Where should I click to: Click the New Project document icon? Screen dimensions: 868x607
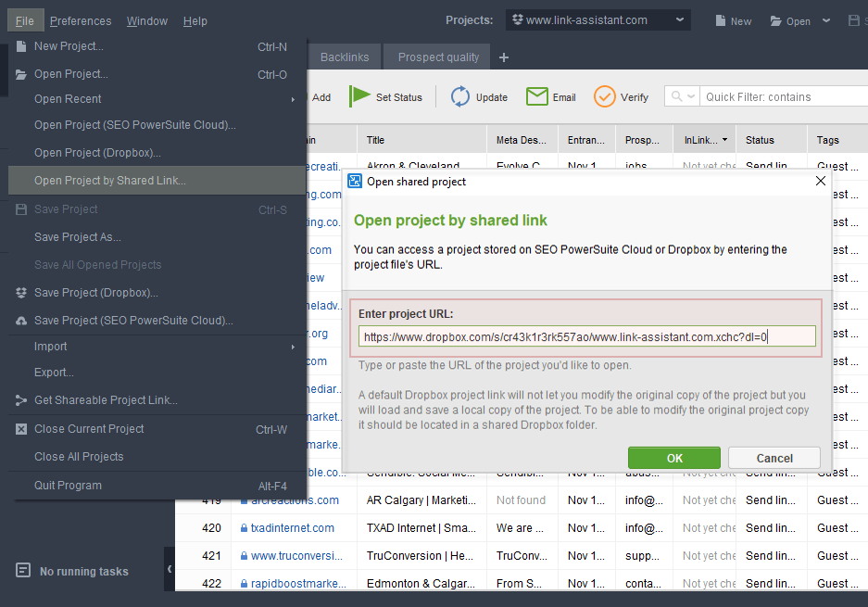(21, 46)
